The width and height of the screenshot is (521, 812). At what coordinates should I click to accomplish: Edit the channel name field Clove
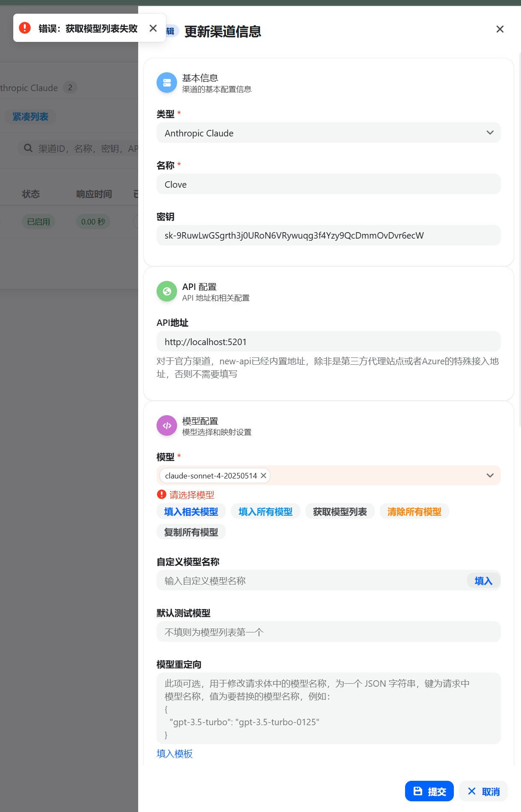pos(329,184)
